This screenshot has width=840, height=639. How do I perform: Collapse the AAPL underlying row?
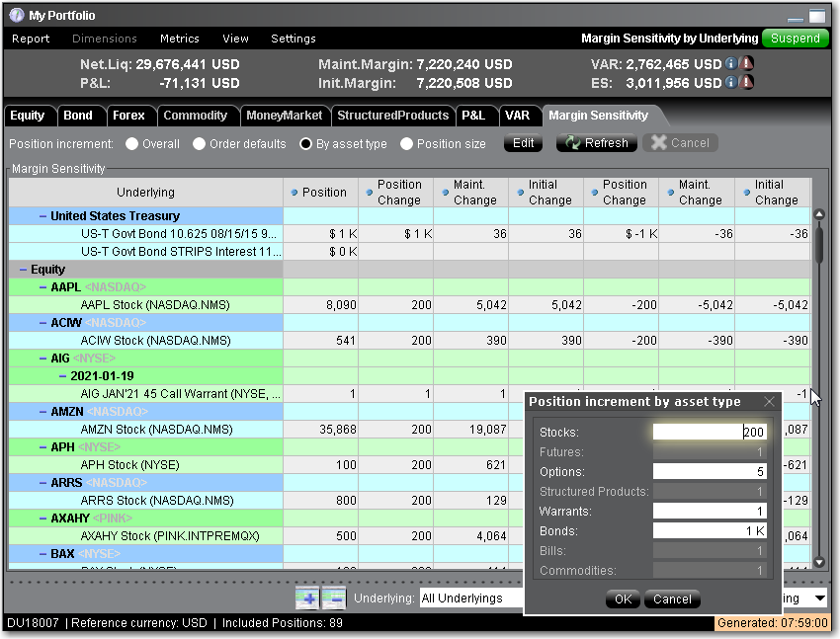pyautogui.click(x=42, y=287)
